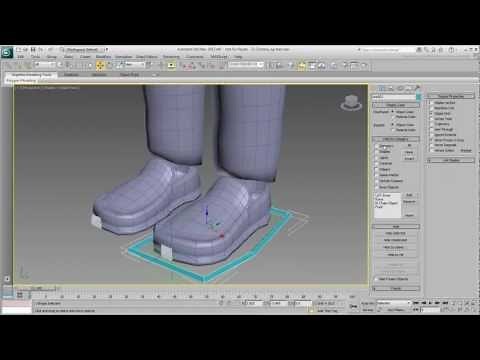Click the Invert button in Hide by Category

[409, 159]
